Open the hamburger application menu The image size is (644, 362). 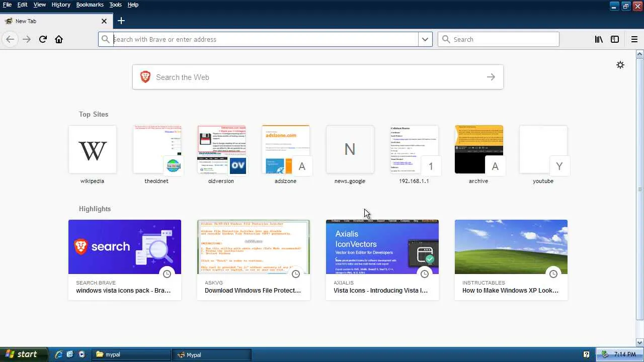coord(634,39)
